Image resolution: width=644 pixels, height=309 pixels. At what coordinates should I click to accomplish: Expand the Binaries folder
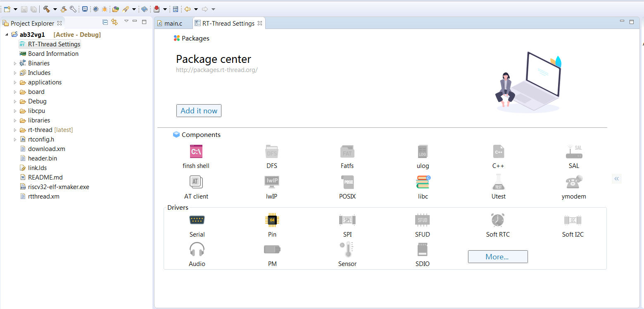click(x=15, y=63)
